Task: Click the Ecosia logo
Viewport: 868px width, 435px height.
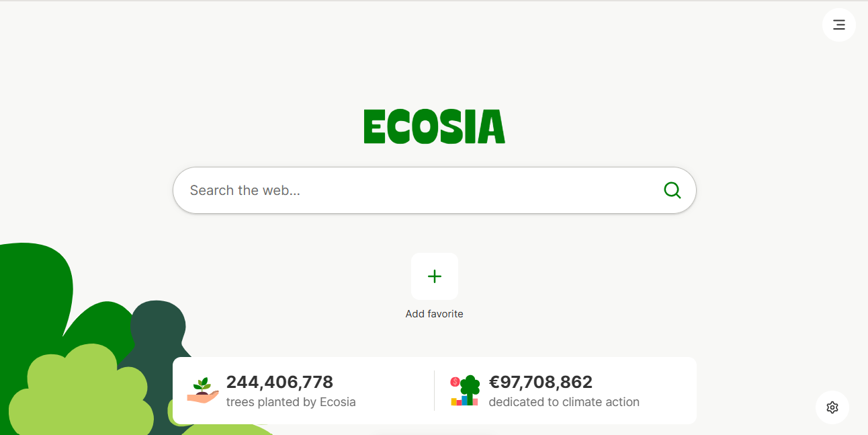Action: [x=434, y=127]
